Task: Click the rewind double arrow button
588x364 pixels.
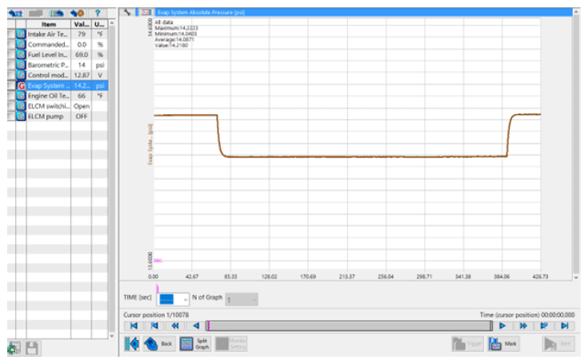Action: (175, 326)
